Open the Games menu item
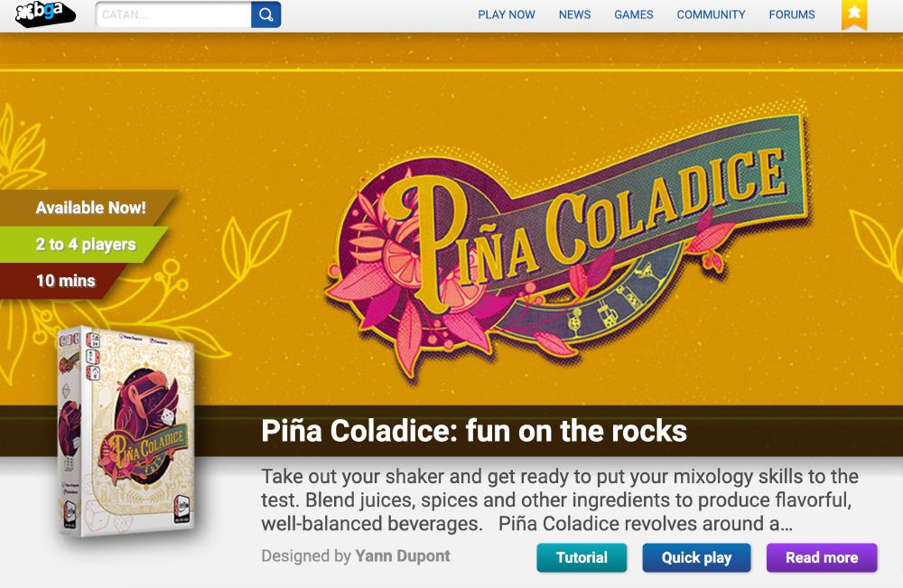 [x=634, y=14]
